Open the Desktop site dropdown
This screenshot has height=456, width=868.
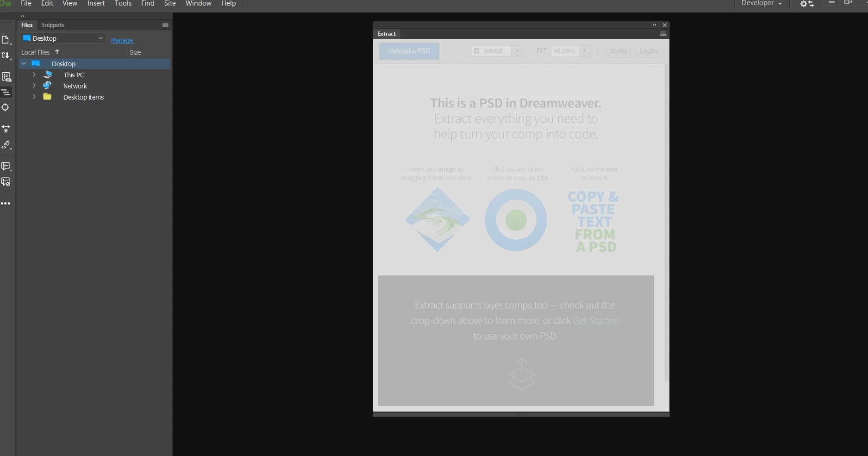(63, 38)
